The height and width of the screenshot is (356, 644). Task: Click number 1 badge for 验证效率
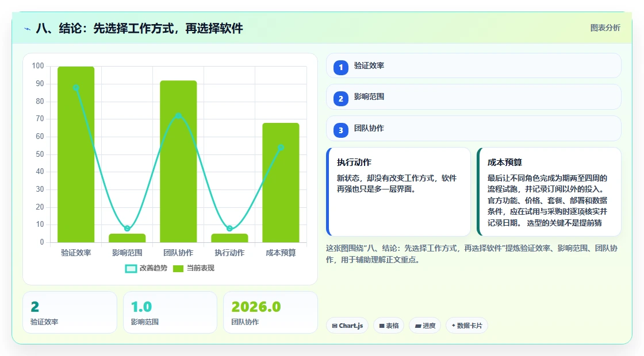[340, 67]
